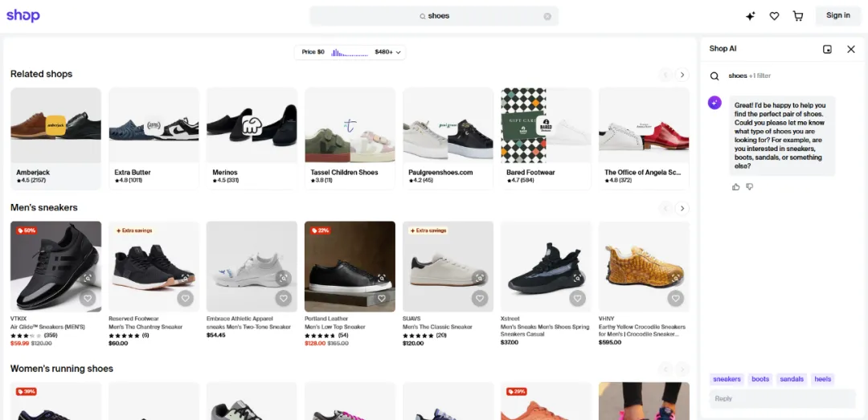868x420 pixels.
Task: Give thumbs down to AI response
Action: (750, 187)
